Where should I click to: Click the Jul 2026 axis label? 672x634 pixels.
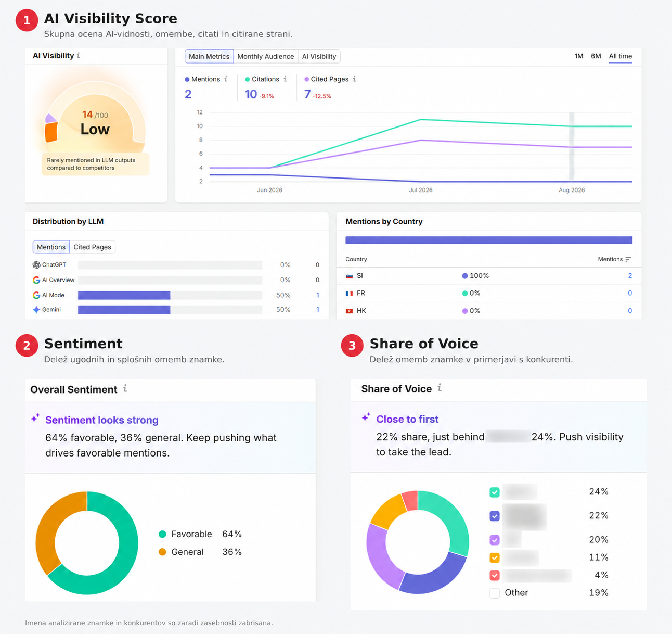(421, 190)
